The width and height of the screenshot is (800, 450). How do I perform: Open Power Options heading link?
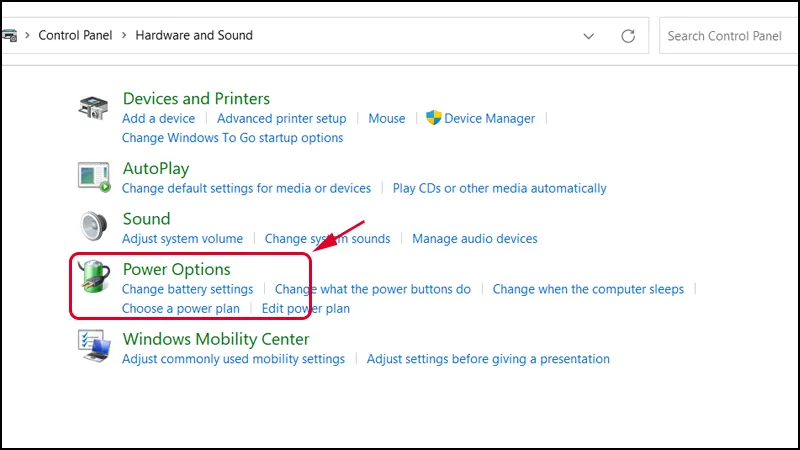pyautogui.click(x=176, y=269)
